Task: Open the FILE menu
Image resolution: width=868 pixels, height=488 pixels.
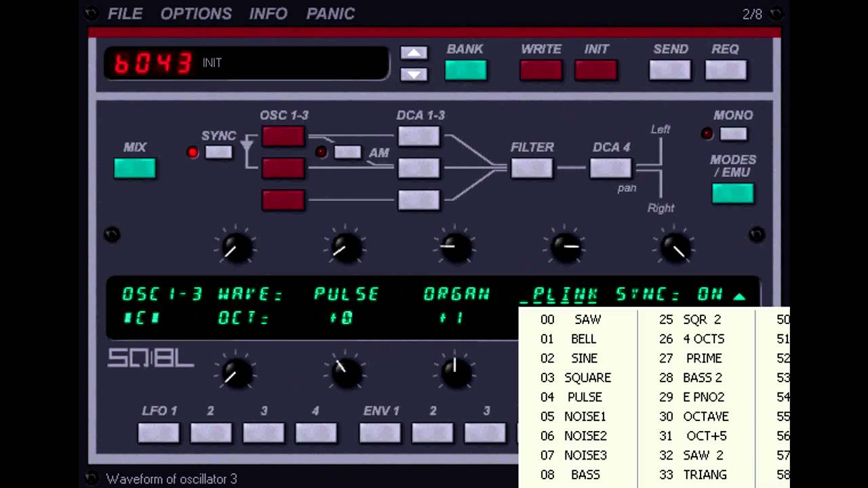Action: pyautogui.click(x=125, y=14)
